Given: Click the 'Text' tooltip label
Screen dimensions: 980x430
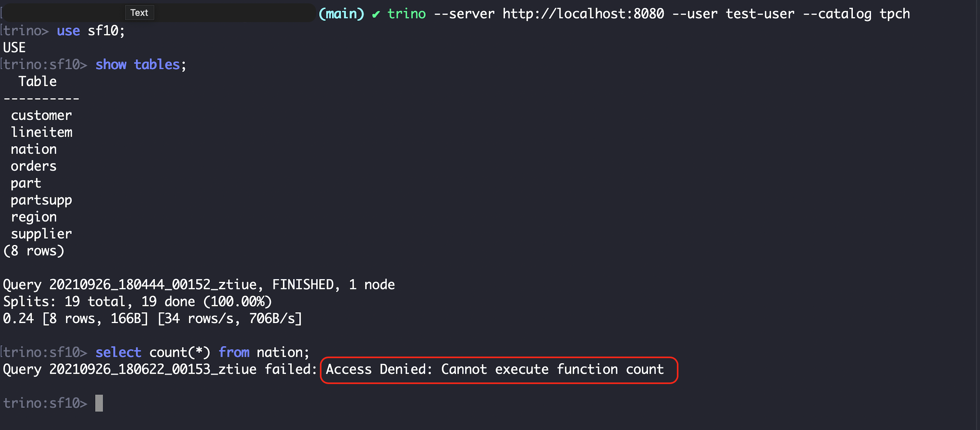Looking at the screenshot, I should click(139, 13).
